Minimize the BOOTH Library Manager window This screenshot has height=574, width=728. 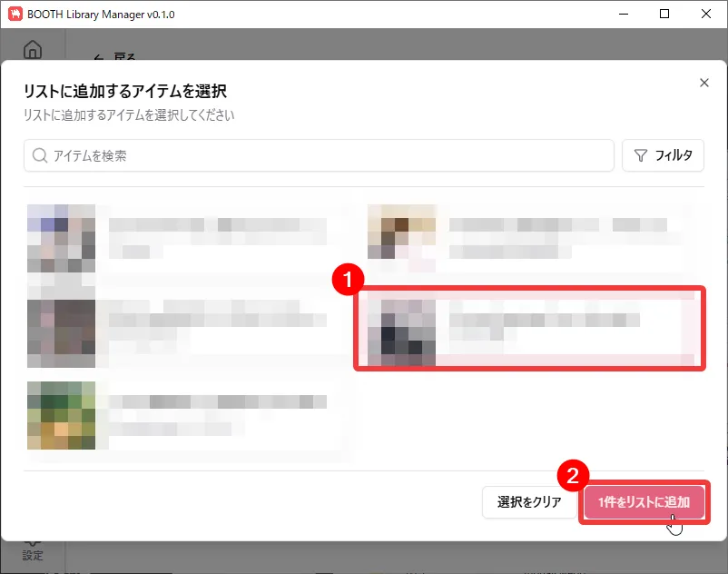623,14
